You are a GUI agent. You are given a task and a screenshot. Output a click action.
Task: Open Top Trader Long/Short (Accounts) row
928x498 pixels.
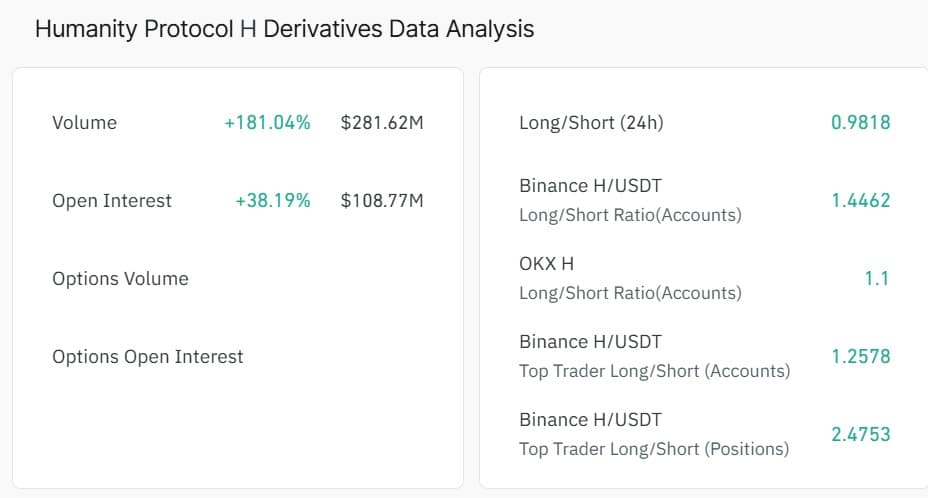704,356
